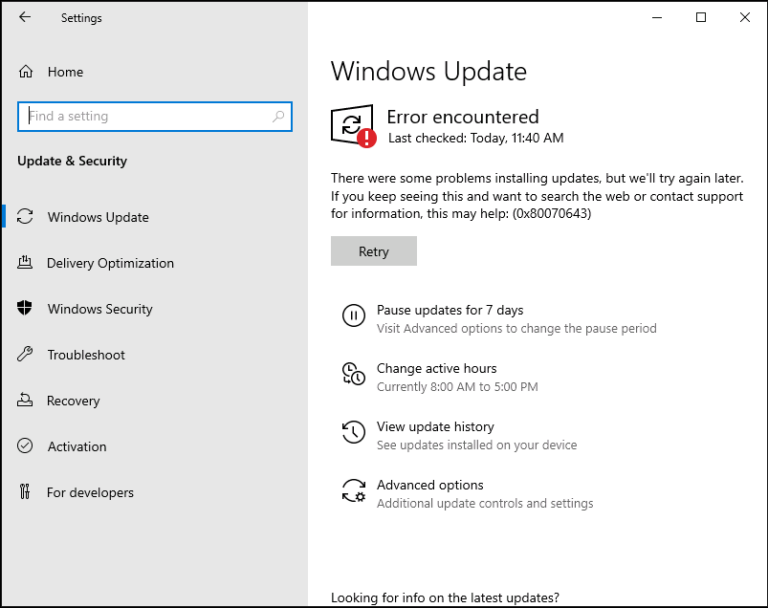Open the Delivery Optimization page
Screen dimensions: 768x608
110,263
